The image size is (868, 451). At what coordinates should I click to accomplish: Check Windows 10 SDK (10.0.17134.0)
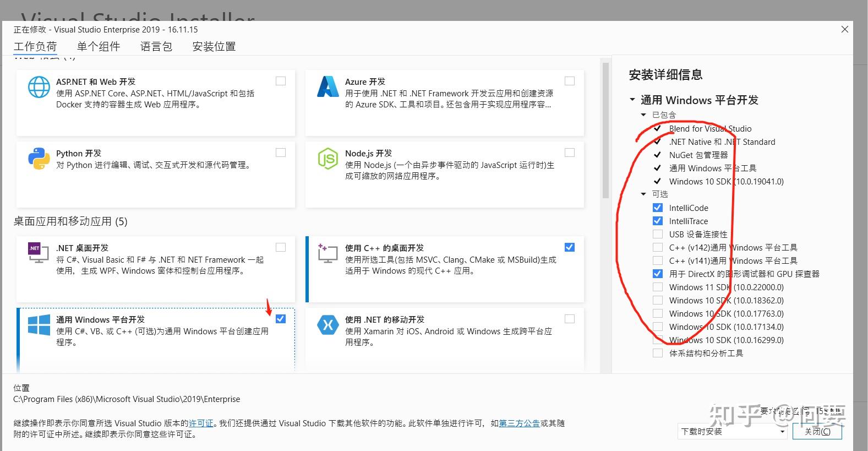(x=658, y=327)
